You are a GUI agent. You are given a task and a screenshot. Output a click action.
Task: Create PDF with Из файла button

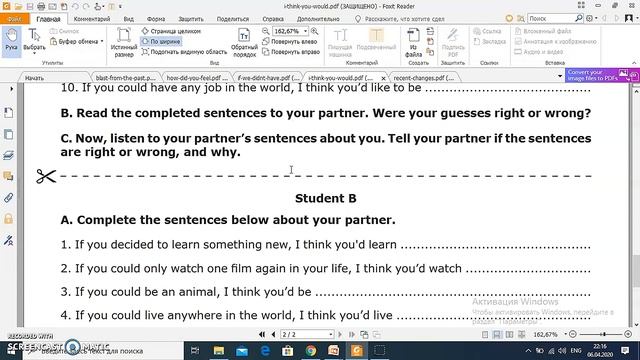tap(413, 42)
